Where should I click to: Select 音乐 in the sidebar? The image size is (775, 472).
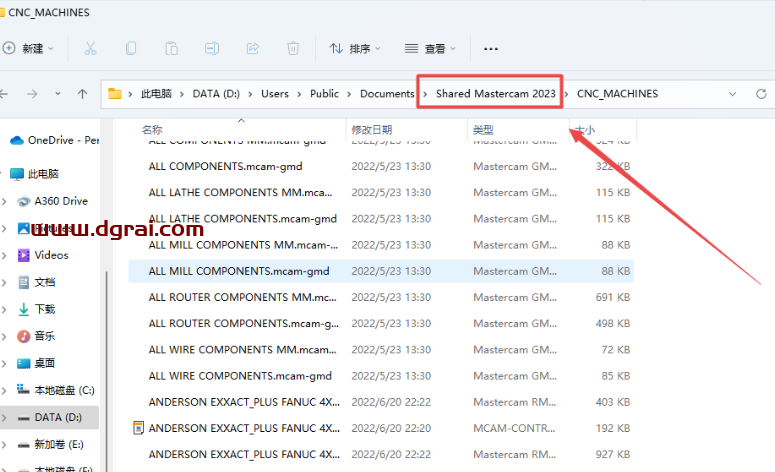tap(37, 336)
